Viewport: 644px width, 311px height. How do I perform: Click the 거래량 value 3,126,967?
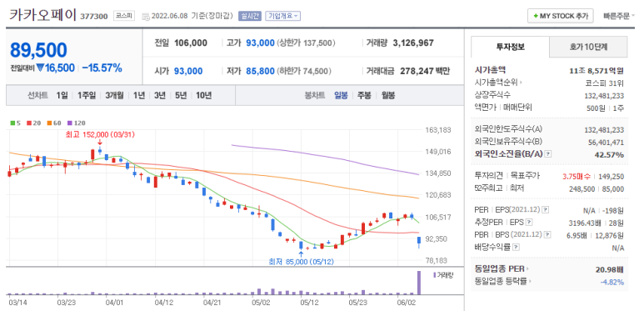(413, 43)
